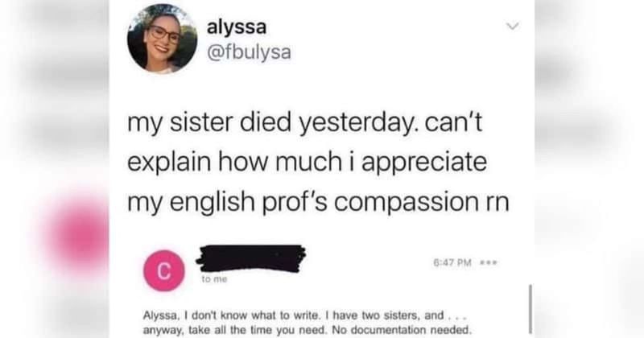Click the line "explain how much i appreciate"
Screen dimensions: 644x338
point(308,162)
